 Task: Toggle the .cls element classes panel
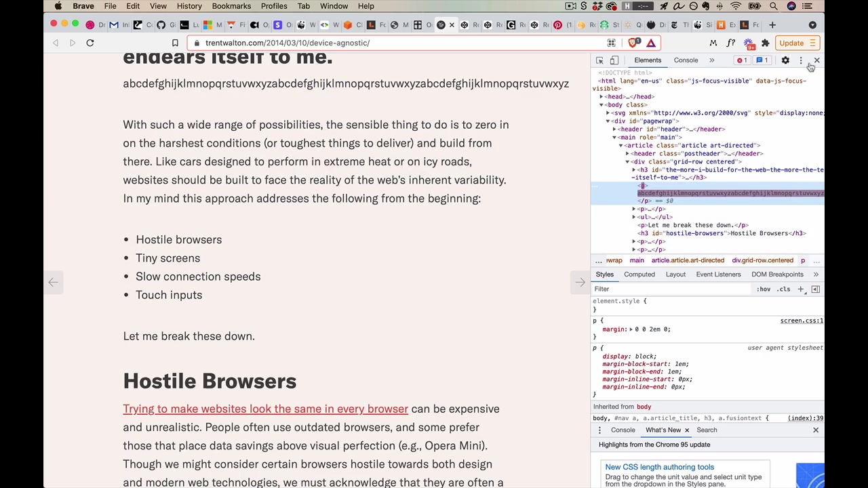(784, 289)
